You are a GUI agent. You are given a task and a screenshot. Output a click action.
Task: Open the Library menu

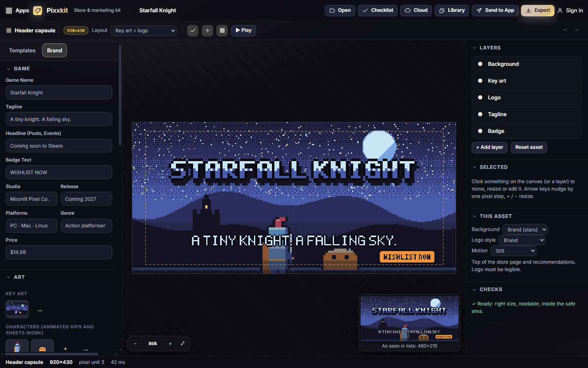[x=452, y=10]
